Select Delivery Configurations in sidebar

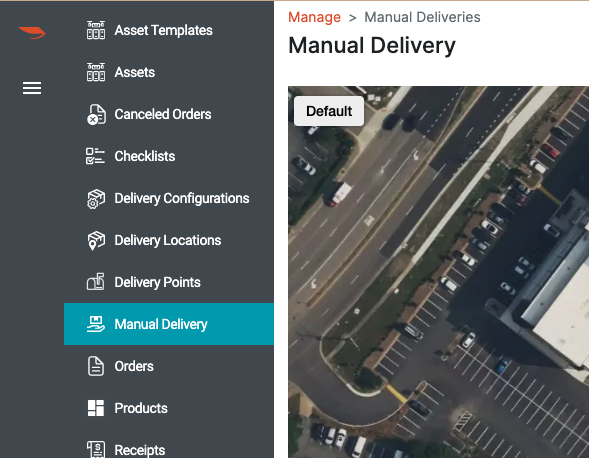tap(169, 198)
